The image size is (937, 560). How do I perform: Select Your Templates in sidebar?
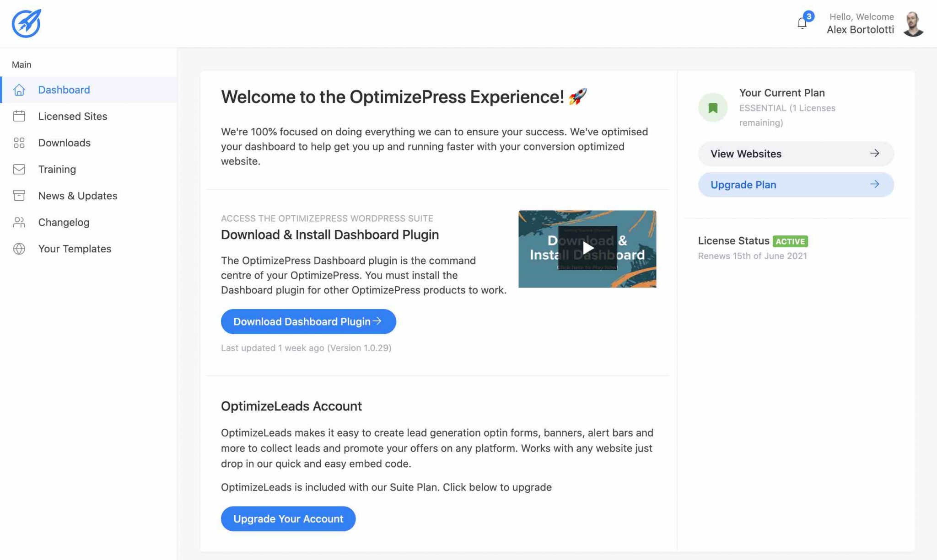[75, 249]
